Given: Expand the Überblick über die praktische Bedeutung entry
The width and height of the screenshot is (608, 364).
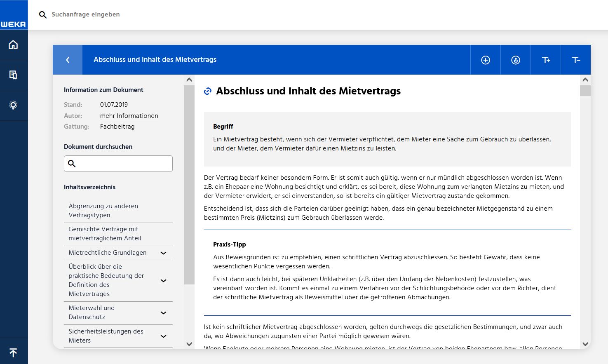Looking at the screenshot, I should [x=163, y=281].
